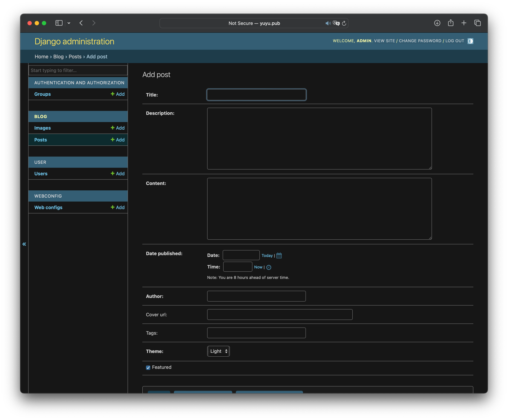Image resolution: width=508 pixels, height=420 pixels.
Task: Focus the Time input field
Action: (237, 267)
